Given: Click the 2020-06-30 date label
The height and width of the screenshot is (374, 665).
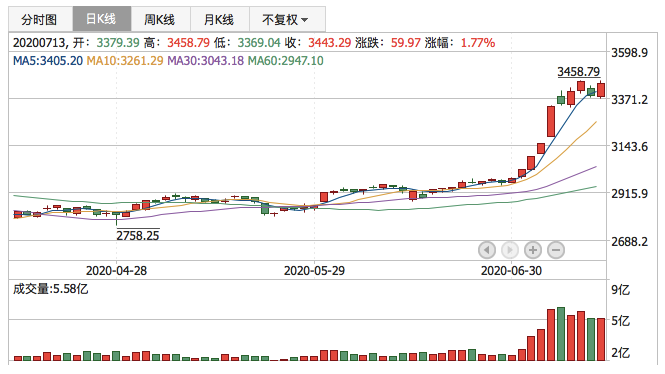Looking at the screenshot, I should 511,271.
